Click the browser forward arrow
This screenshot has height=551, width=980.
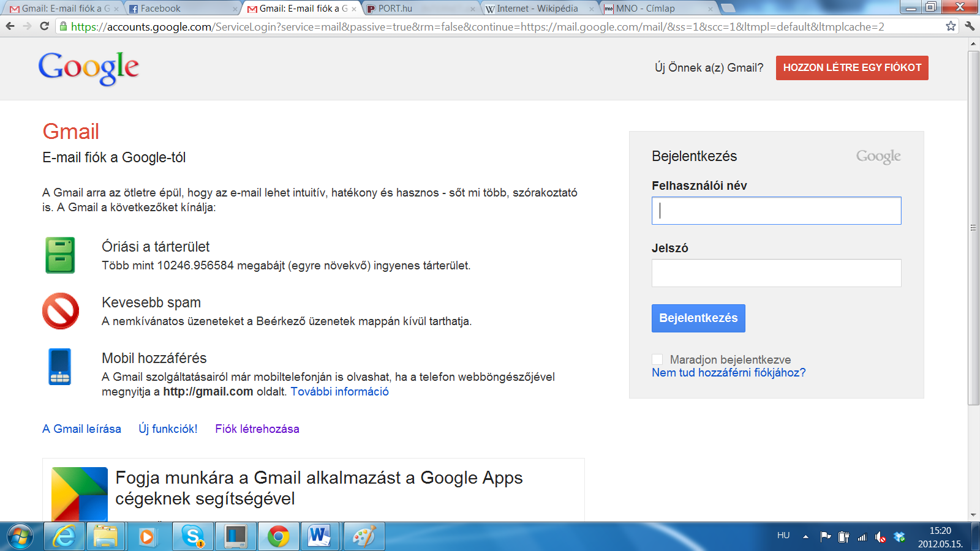click(x=27, y=26)
